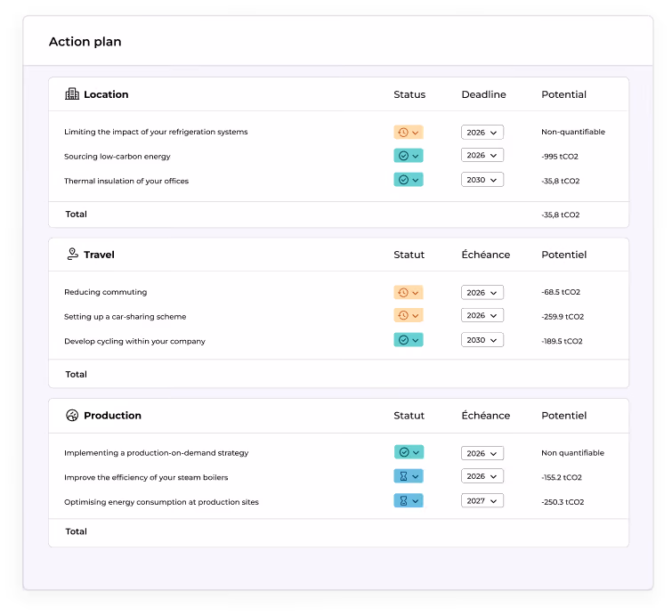Select 'Thermal insulation of your offices' action
This screenshot has height=616, width=672.
pos(126,181)
